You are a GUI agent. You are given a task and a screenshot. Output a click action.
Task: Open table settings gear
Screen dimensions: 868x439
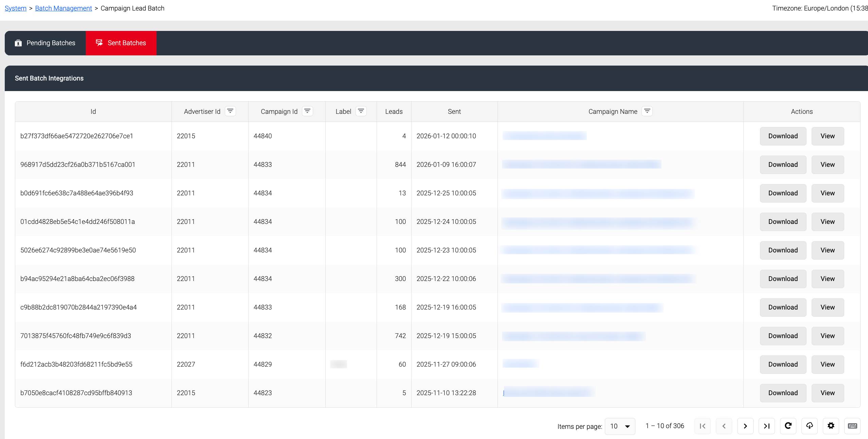click(x=831, y=426)
